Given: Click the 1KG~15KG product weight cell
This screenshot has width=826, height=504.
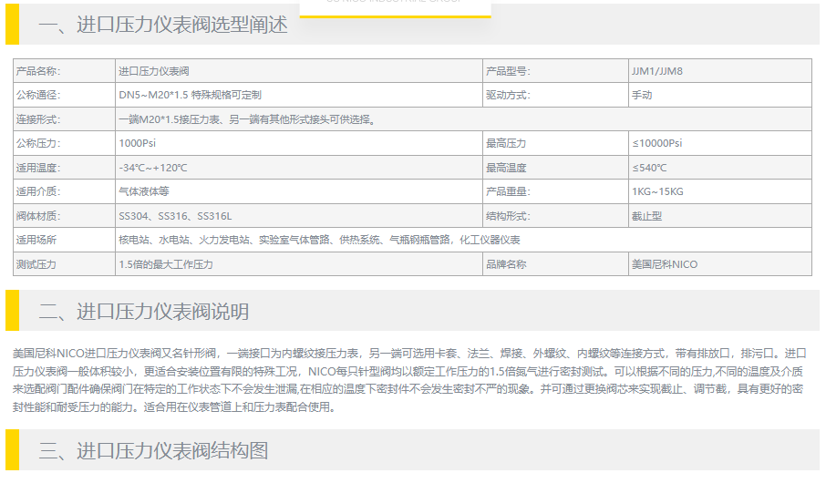Looking at the screenshot, I should click(656, 191).
